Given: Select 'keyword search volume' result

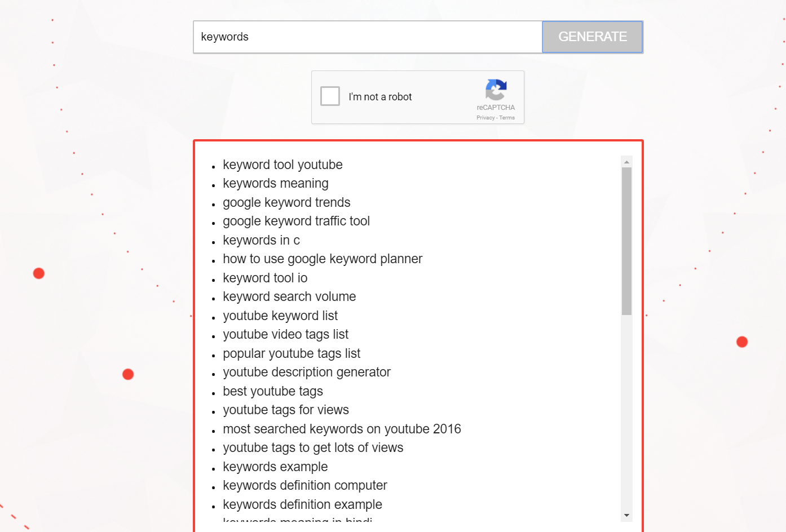Looking at the screenshot, I should click(x=289, y=296).
